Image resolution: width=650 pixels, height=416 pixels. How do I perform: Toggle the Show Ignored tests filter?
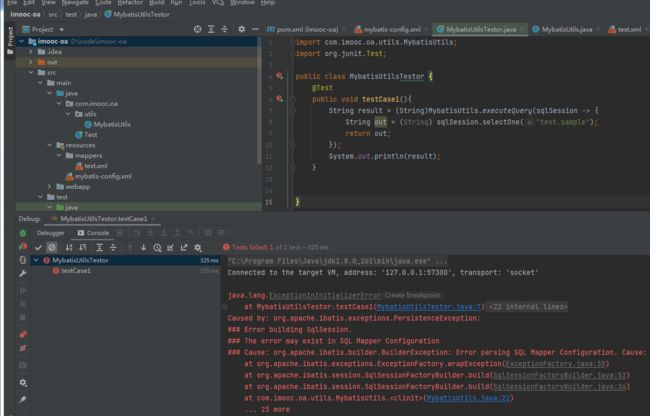tap(52, 247)
